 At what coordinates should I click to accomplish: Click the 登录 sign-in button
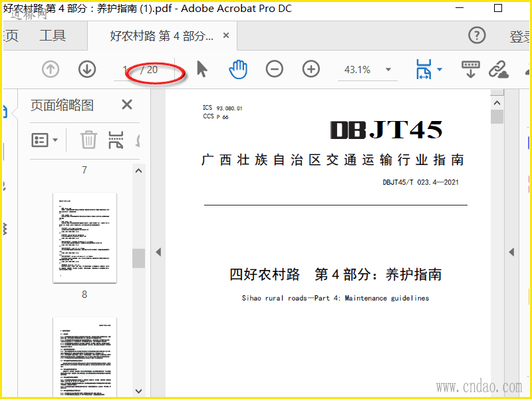pos(521,37)
